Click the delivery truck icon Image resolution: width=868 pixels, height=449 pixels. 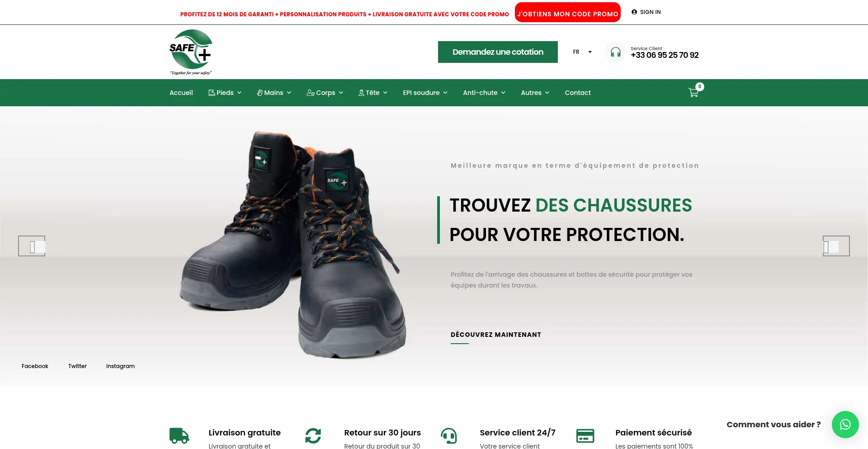(179, 436)
